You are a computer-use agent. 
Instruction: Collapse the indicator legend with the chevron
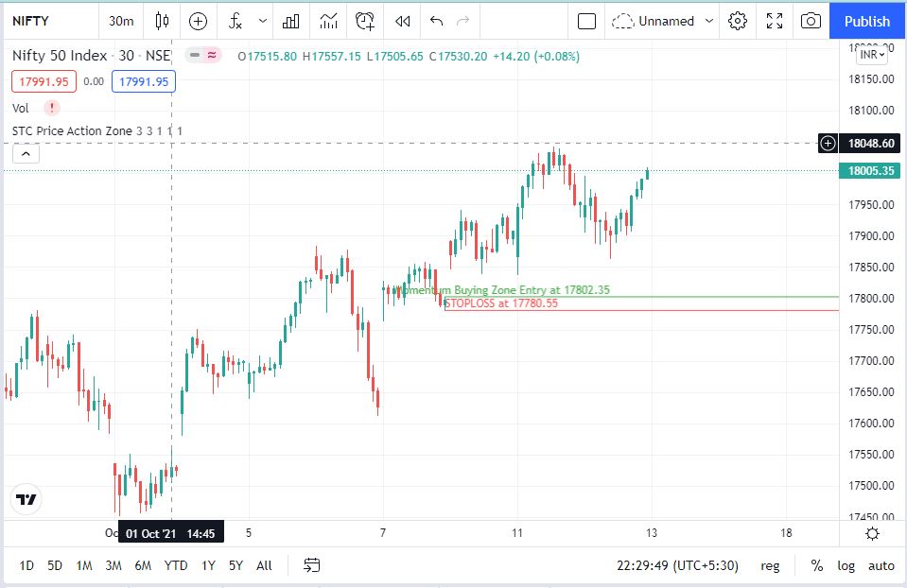tap(26, 154)
